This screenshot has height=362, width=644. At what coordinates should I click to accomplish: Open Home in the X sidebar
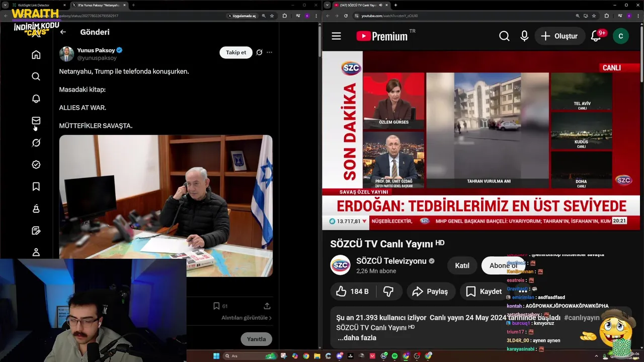[x=36, y=54]
